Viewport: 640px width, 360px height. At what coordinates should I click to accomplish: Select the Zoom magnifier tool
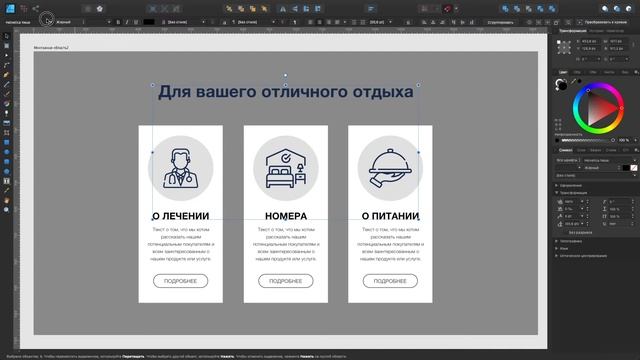tap(6, 210)
